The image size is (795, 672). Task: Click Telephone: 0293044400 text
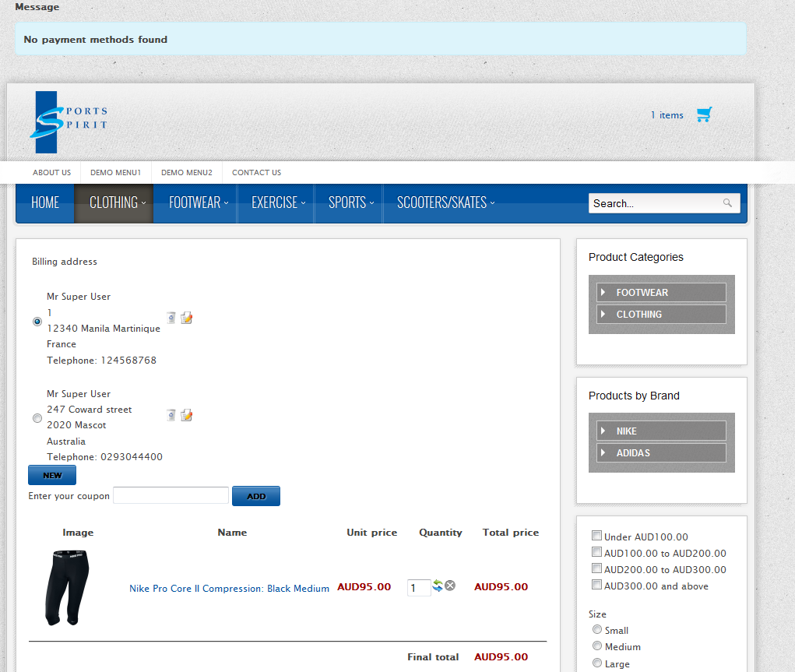pos(104,457)
